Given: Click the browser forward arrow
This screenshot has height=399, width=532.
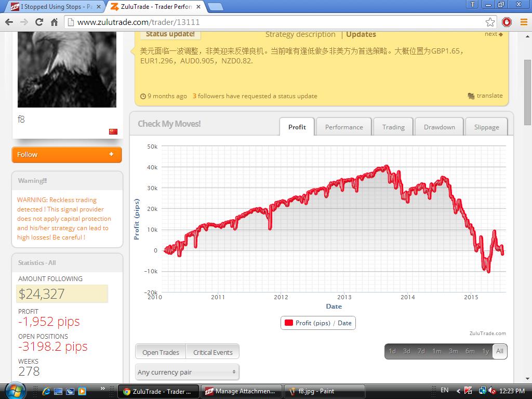Looking at the screenshot, I should click(x=24, y=22).
